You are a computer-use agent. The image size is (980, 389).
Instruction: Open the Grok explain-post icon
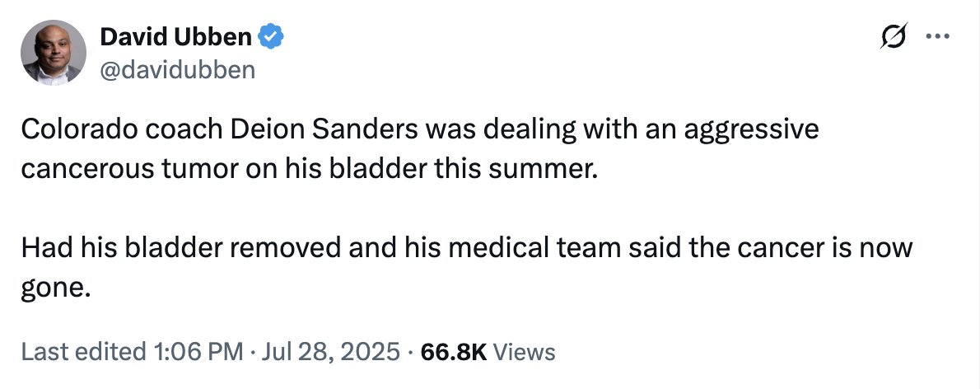pyautogui.click(x=894, y=37)
